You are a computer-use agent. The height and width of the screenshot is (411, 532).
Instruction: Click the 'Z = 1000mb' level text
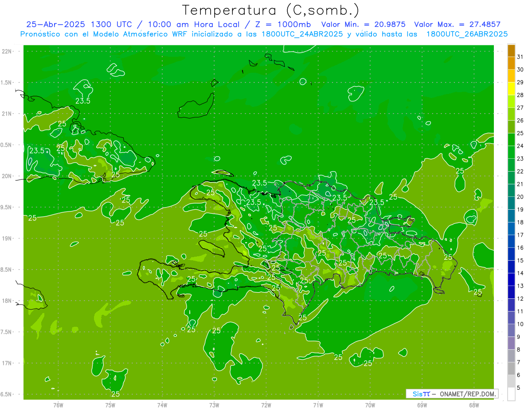[282, 24]
